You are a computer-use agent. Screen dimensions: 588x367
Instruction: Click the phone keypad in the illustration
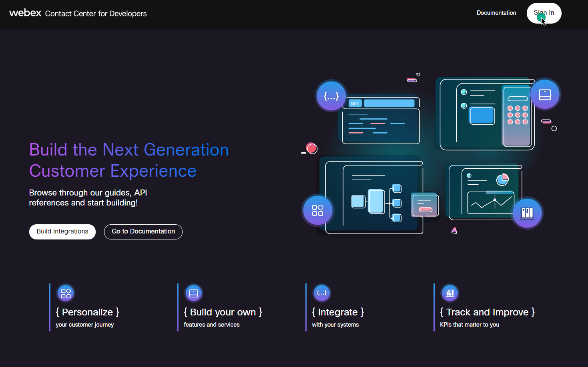tap(518, 114)
